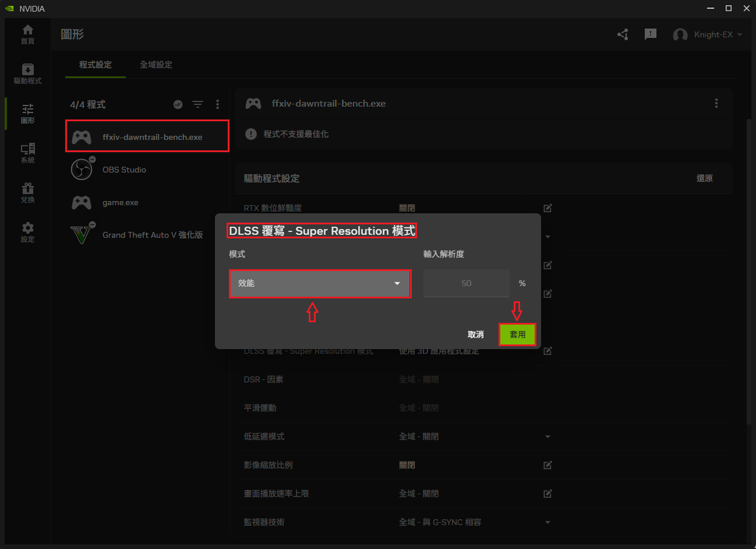Open the feedback notification icon in the header

(650, 34)
